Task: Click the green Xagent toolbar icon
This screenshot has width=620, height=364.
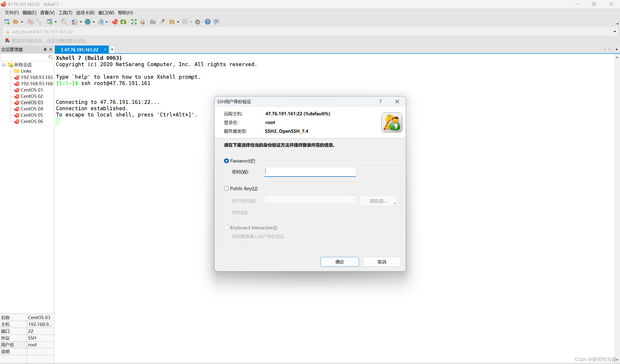Action: pyautogui.click(x=124, y=22)
